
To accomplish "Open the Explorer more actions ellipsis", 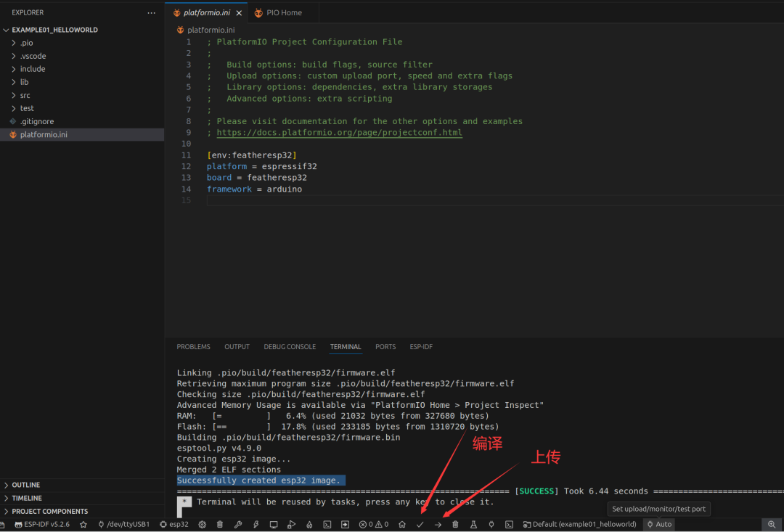I will [152, 12].
